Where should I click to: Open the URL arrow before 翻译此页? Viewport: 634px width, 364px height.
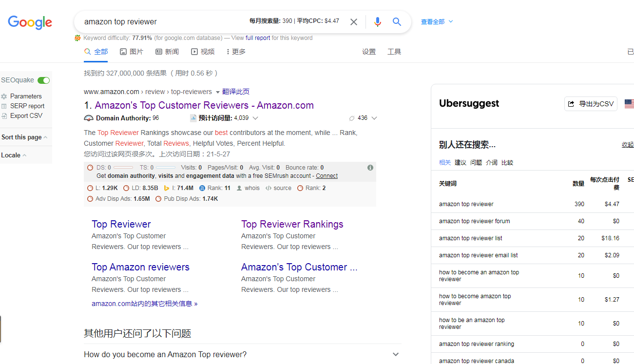(218, 92)
